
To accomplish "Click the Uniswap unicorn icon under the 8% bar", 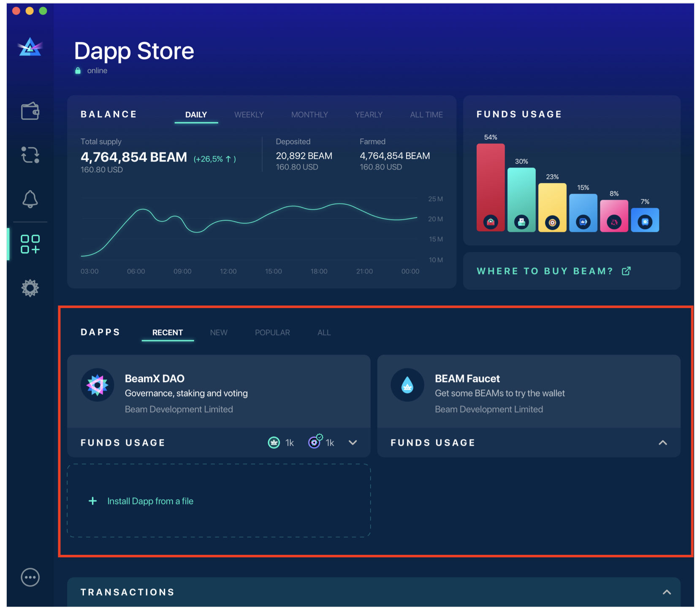I will pyautogui.click(x=614, y=222).
